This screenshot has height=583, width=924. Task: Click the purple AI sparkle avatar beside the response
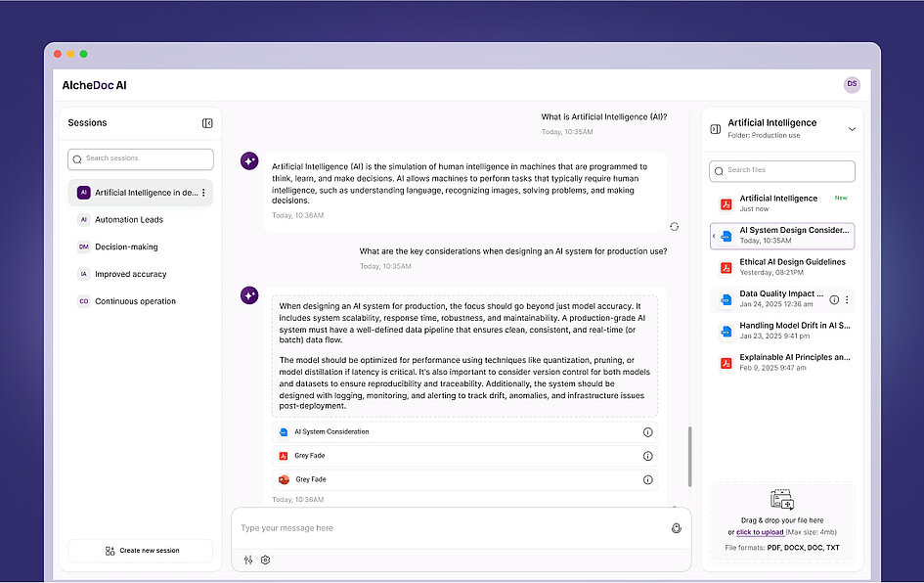click(249, 160)
